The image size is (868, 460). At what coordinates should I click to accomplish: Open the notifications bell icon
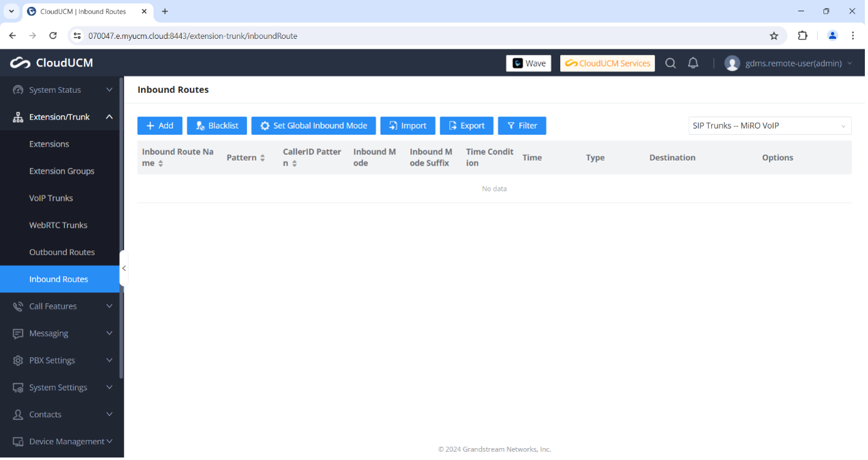click(693, 63)
